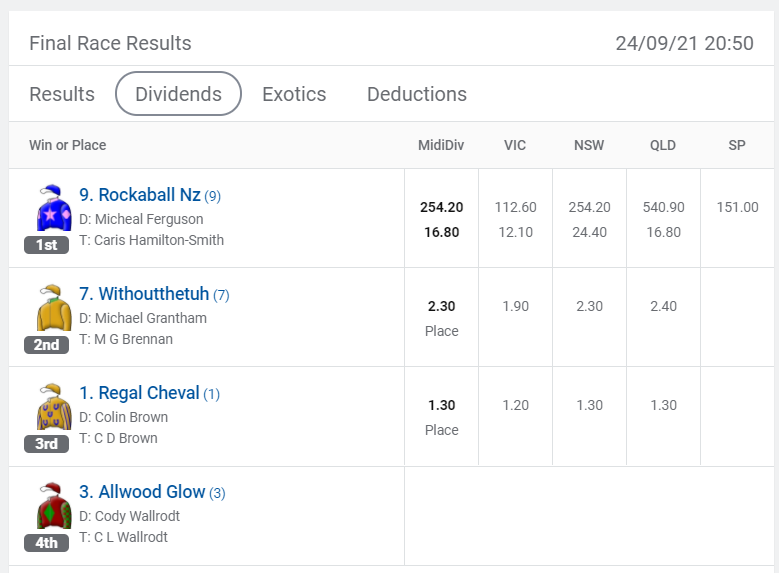Screen dimensions: 779x573
Task: Click the 3rd place badge
Action: click(x=47, y=443)
